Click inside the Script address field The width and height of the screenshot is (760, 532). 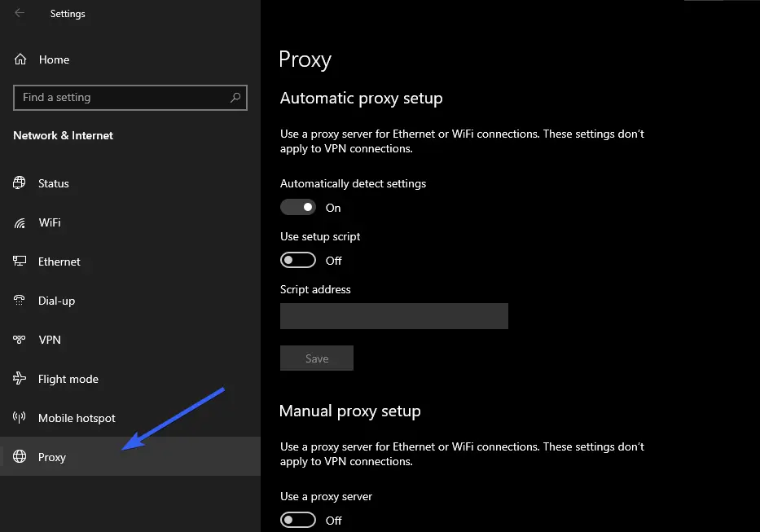393,316
